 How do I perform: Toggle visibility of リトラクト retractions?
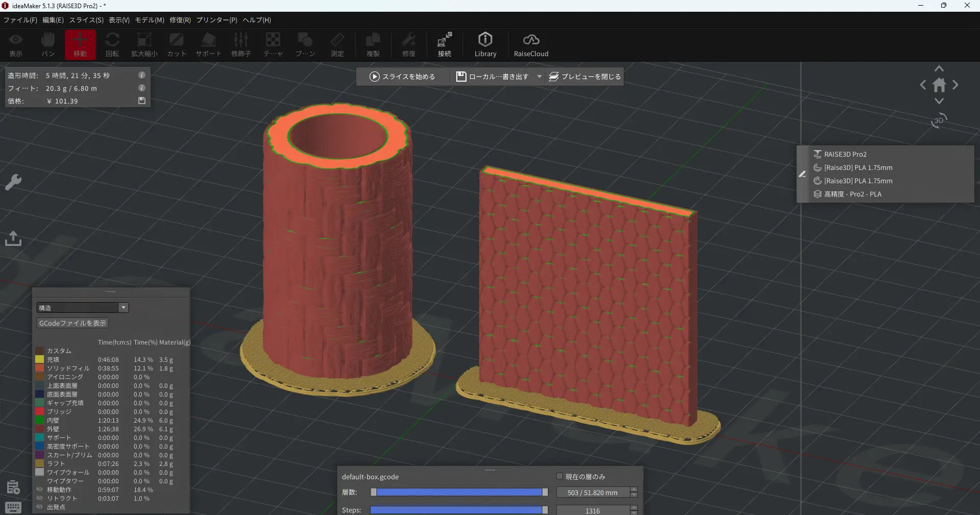[40, 498]
